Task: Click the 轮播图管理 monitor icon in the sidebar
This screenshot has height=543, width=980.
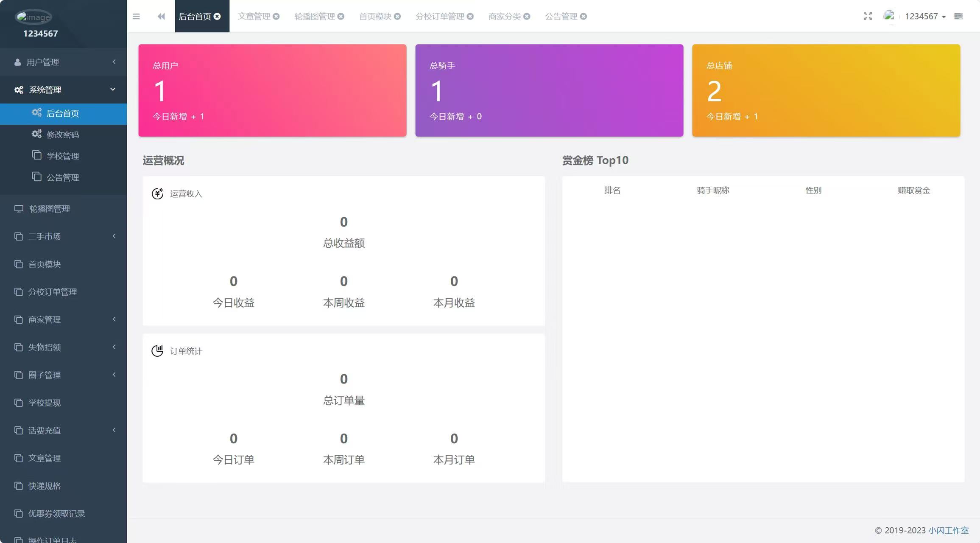Action: click(19, 209)
